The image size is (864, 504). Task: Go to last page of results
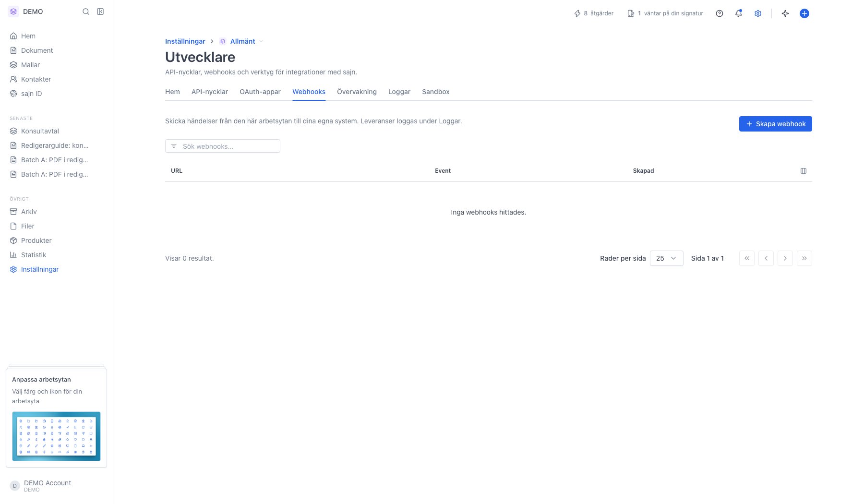(804, 258)
